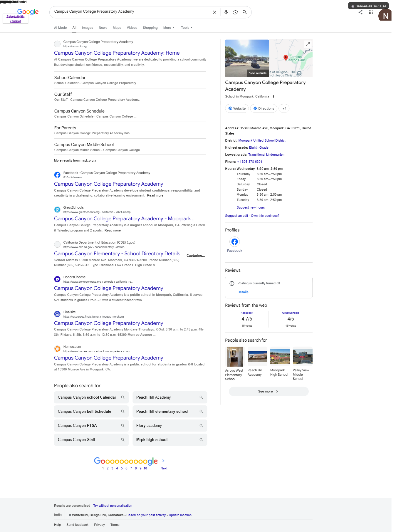This screenshot has height=532, width=396.
Task: Submit search with the magnifying glass icon
Action: pos(244,12)
